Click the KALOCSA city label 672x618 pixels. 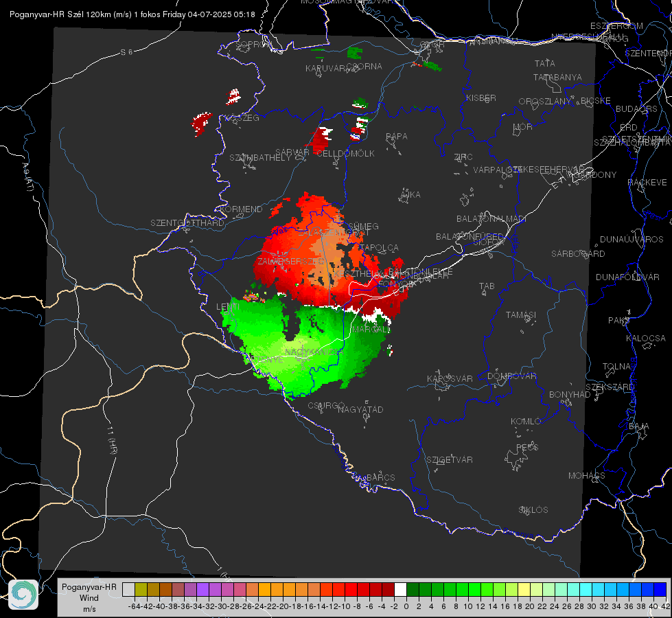[646, 339]
